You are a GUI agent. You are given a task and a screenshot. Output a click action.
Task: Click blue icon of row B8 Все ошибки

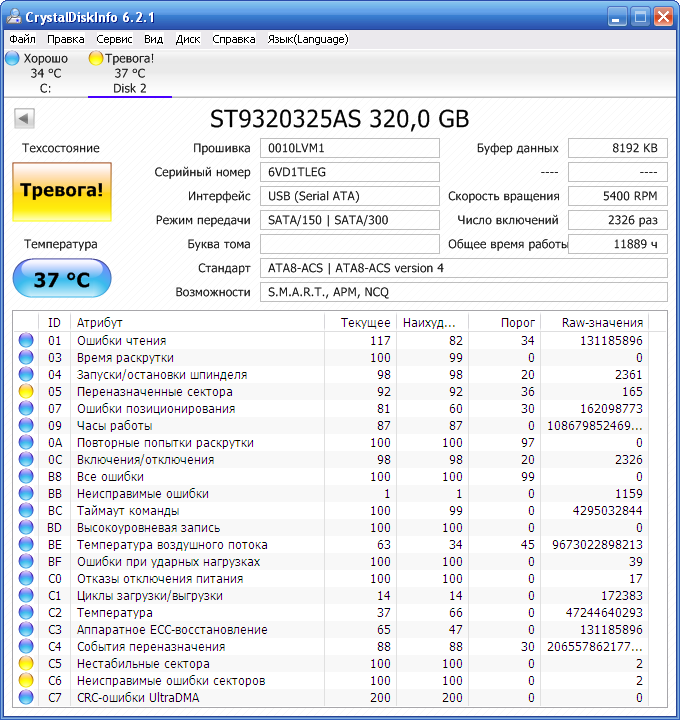[x=26, y=476]
